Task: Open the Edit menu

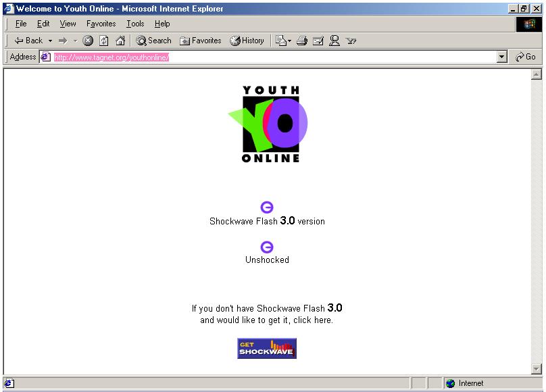Action: tap(43, 24)
